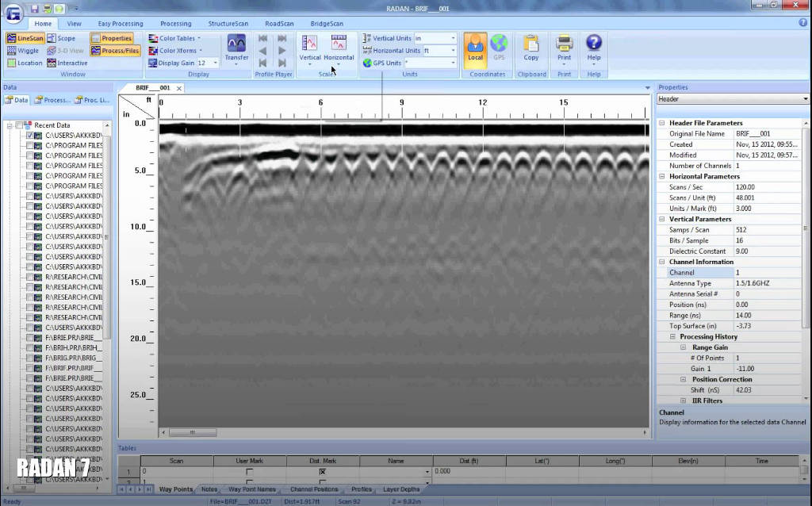
Task: Select the Local coordinates button
Action: (475, 47)
